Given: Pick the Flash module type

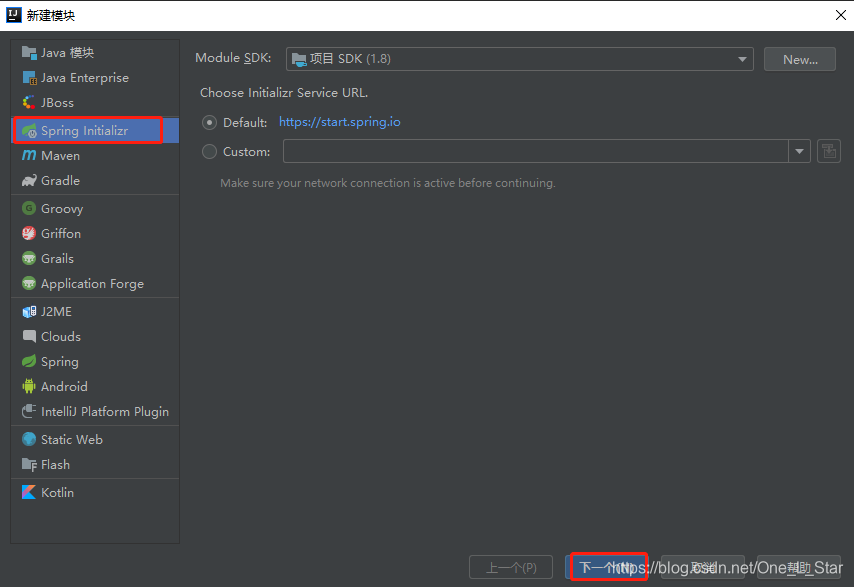Looking at the screenshot, I should pyautogui.click(x=54, y=464).
